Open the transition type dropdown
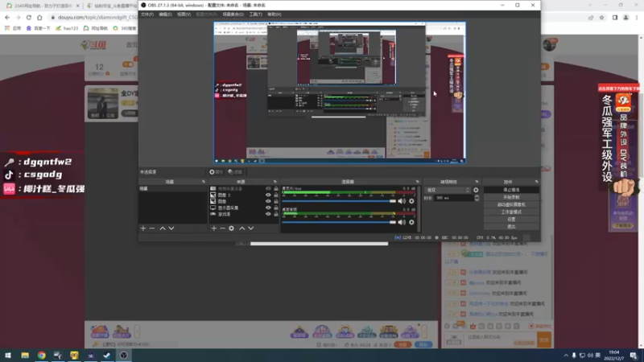This screenshot has height=362, width=644. coord(448,190)
